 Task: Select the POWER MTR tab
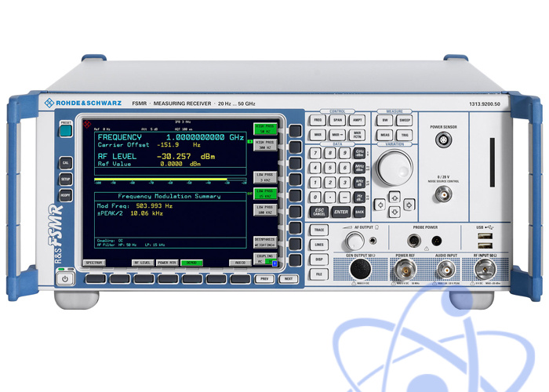[x=166, y=263]
